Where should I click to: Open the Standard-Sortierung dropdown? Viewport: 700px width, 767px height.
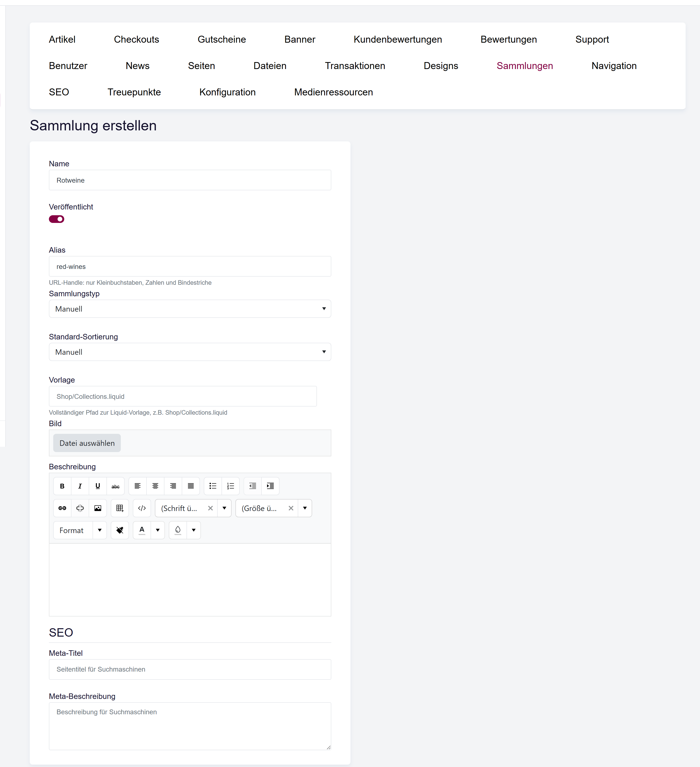coord(190,352)
